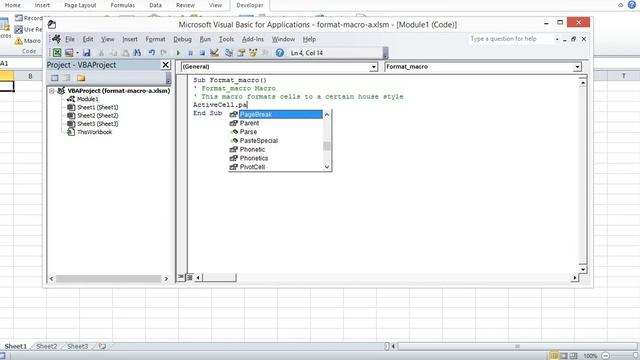
Task: Click Excel Help icon at top right
Action: (631, 5)
